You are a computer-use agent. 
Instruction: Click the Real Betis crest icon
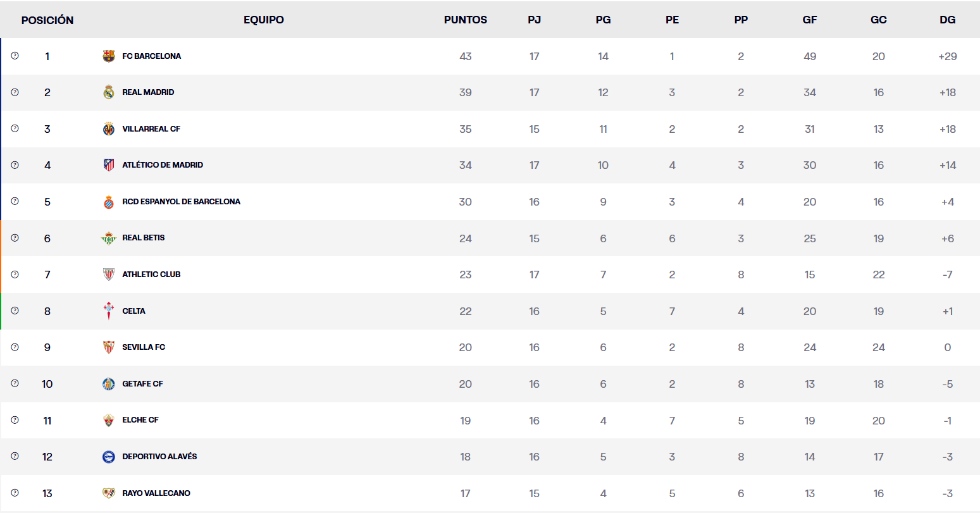(x=109, y=238)
